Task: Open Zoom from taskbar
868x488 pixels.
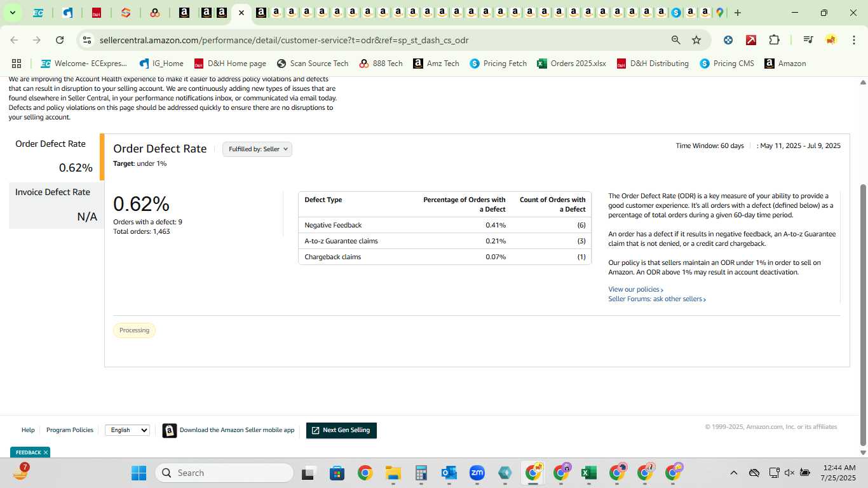Action: [477, 473]
